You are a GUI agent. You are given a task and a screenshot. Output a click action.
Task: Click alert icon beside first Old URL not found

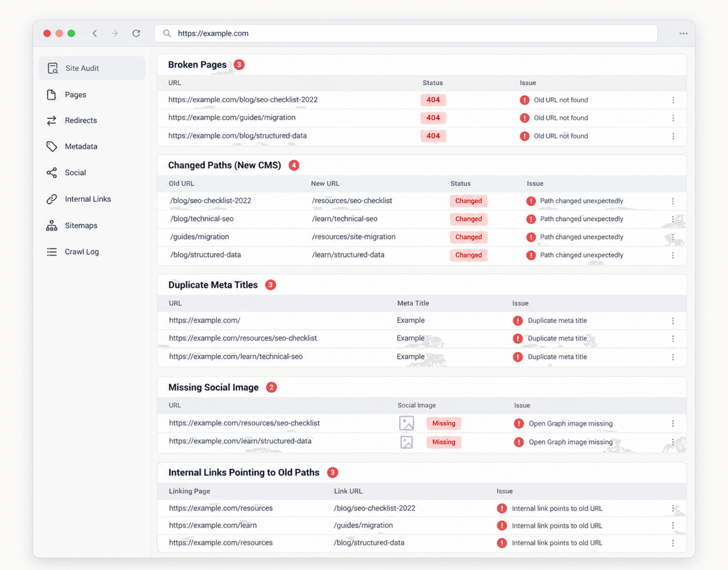(x=524, y=100)
